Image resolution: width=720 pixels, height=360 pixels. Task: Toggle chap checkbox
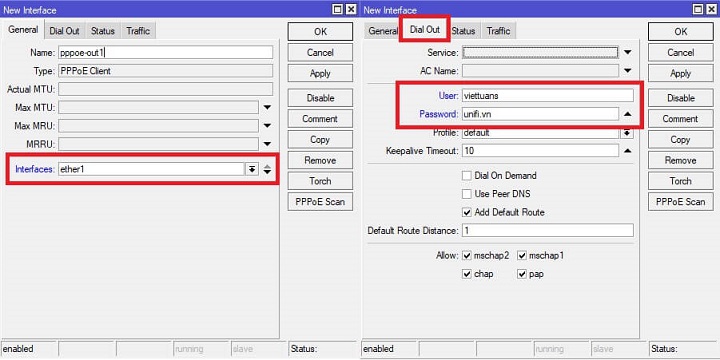[x=467, y=274]
